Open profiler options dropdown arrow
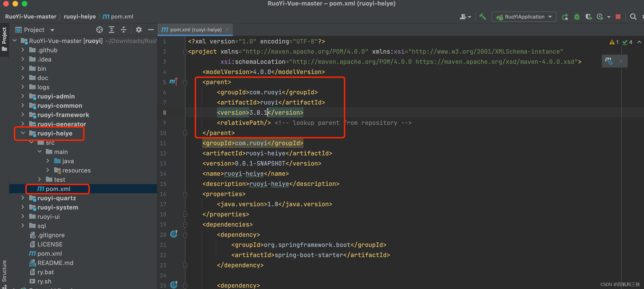 609,17
